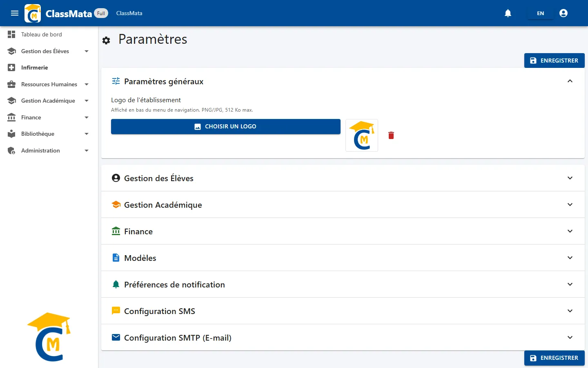588x368 pixels.
Task: Open the hamburger navigation menu
Action: (15, 13)
